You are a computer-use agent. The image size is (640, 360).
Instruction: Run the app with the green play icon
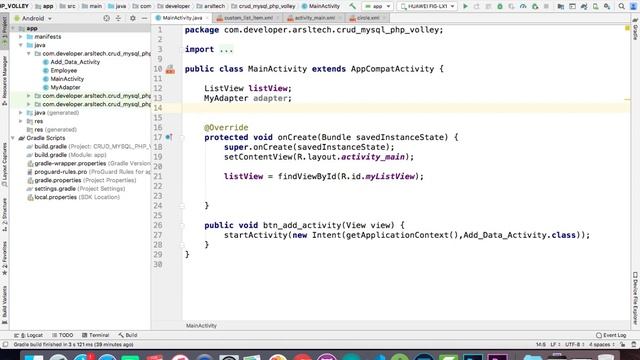(465, 6)
